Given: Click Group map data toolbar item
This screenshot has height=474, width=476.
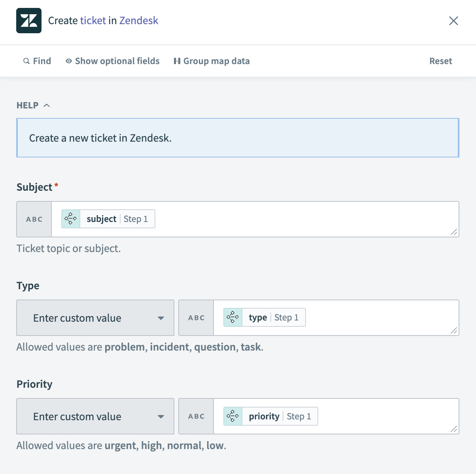Looking at the screenshot, I should [x=216, y=61].
